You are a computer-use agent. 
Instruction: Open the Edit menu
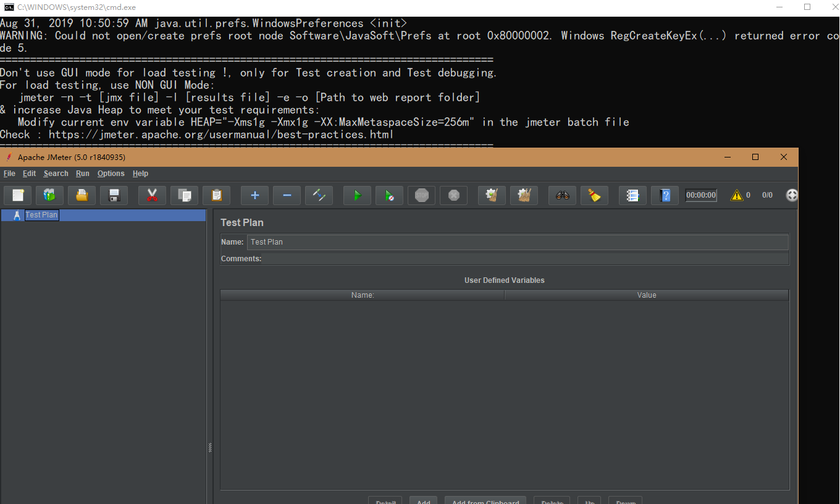(x=30, y=174)
